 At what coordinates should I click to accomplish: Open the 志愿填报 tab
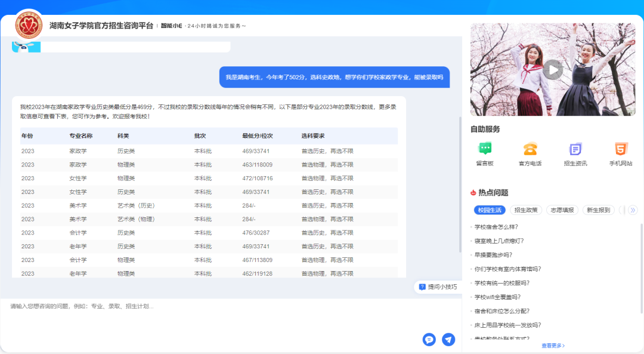pyautogui.click(x=562, y=210)
